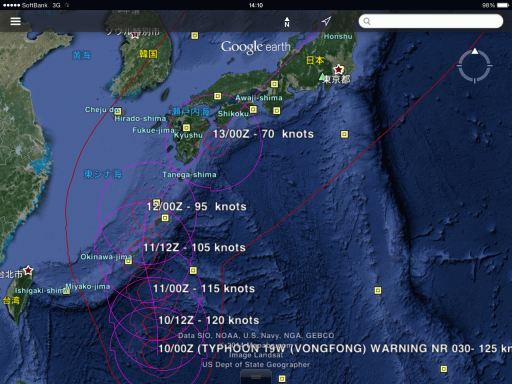Tap the search magnifier icon
The width and height of the screenshot is (512, 384).
[x=367, y=21]
